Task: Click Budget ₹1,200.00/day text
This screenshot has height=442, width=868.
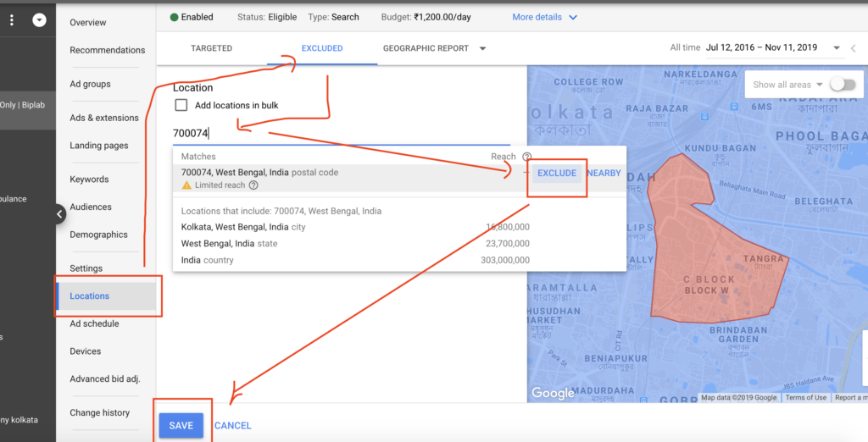Action: (x=426, y=17)
